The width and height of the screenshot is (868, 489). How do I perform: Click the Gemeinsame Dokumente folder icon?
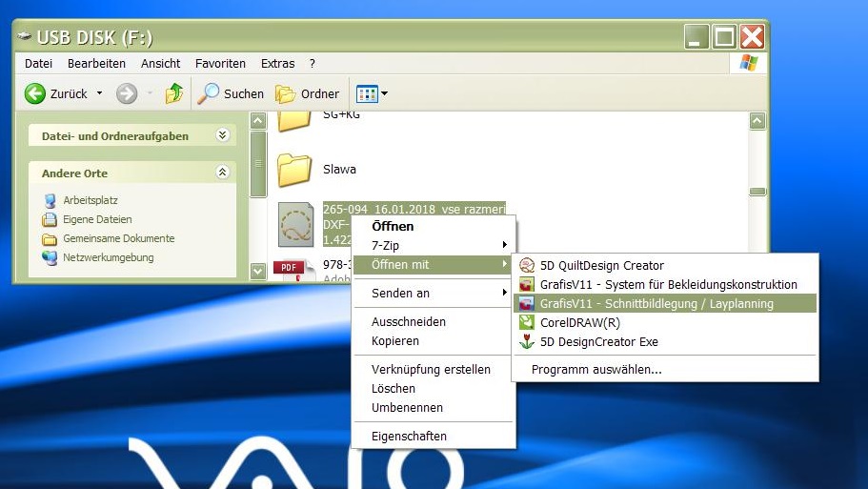click(50, 239)
